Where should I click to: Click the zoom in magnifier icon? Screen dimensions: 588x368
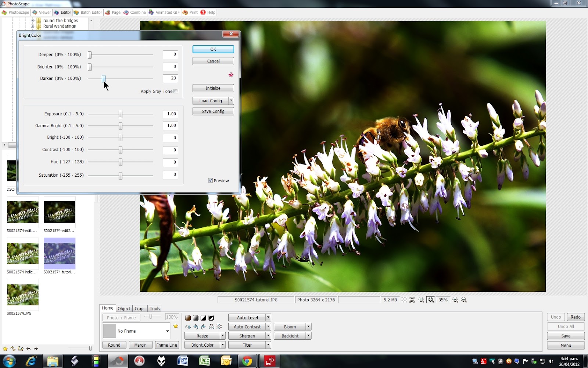tap(456, 300)
